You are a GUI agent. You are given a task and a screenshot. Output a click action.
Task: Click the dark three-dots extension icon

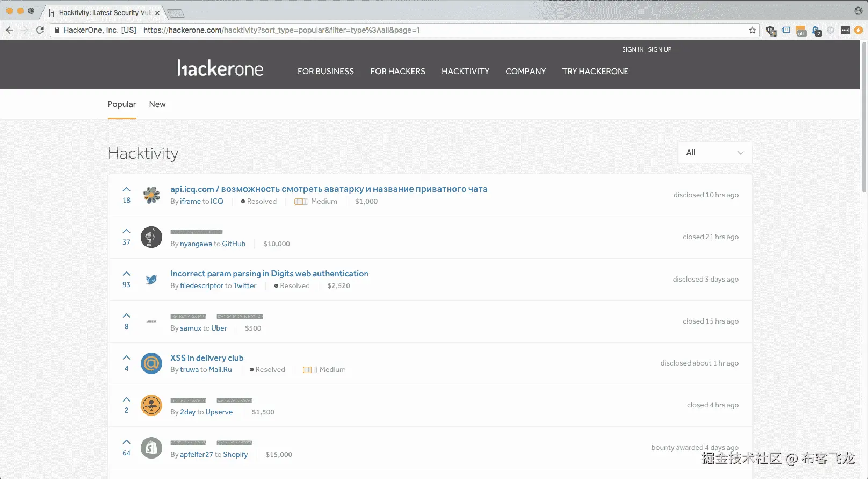click(x=845, y=30)
